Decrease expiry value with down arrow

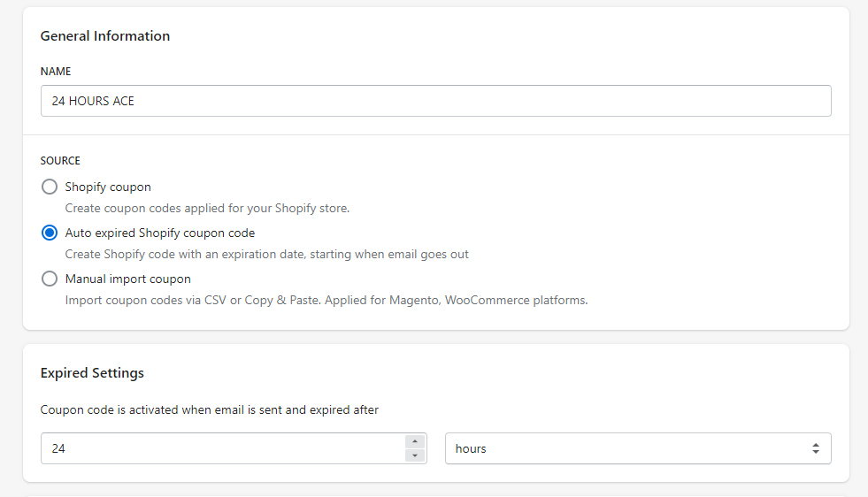pos(415,455)
